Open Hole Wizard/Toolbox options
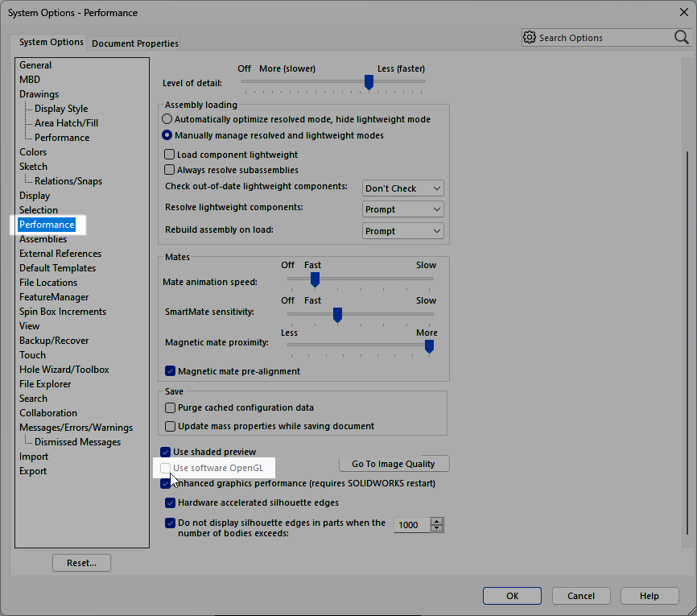The height and width of the screenshot is (616, 697). coord(64,370)
